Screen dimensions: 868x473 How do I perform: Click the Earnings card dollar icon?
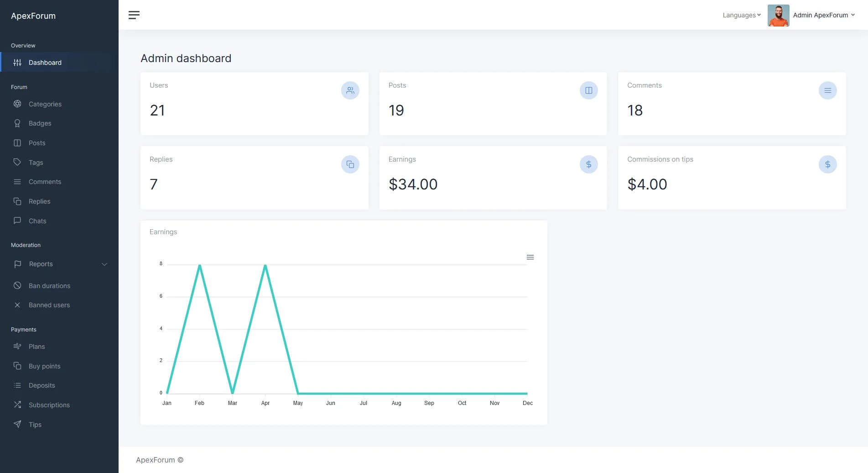(x=588, y=164)
